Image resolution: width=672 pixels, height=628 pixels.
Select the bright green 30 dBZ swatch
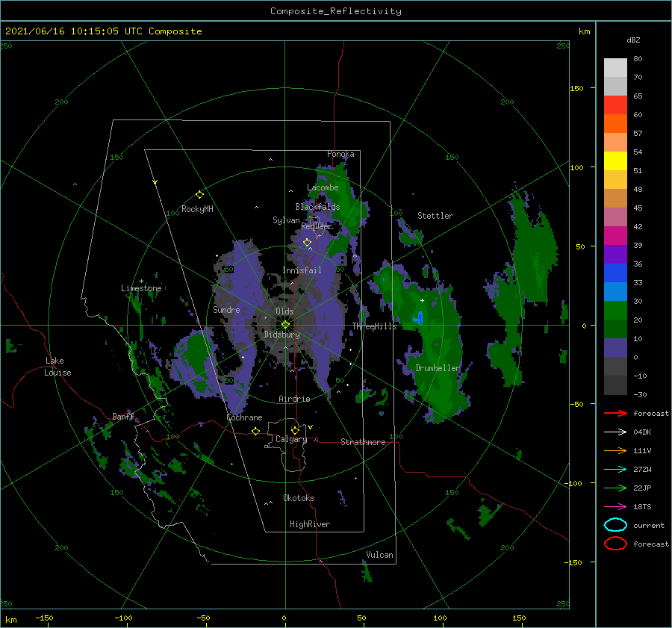click(615, 310)
